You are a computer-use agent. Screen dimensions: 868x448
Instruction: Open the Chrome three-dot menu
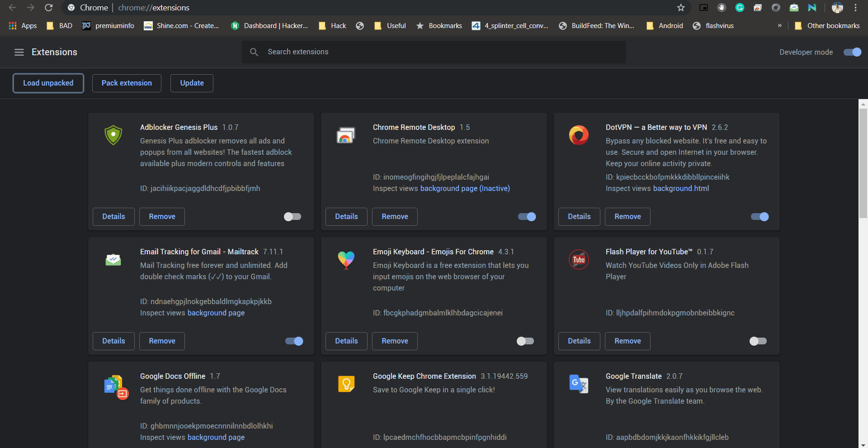click(855, 8)
